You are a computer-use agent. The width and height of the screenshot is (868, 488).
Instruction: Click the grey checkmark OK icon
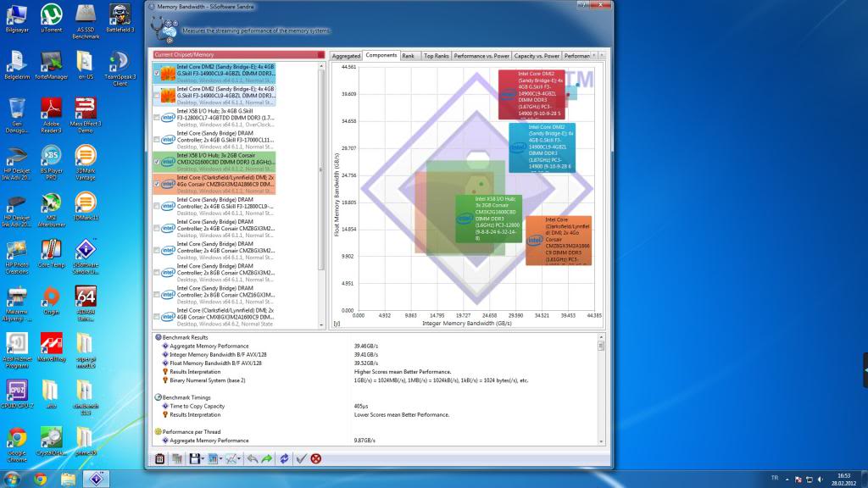pos(301,458)
